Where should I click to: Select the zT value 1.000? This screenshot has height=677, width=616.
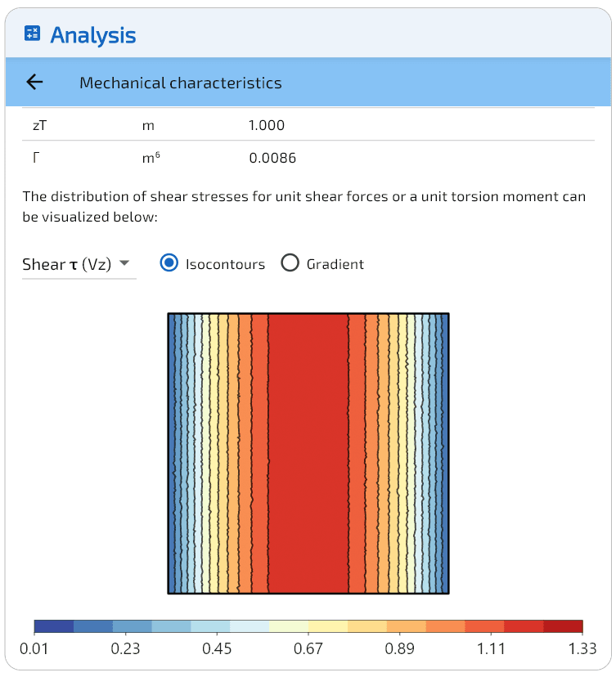point(266,125)
